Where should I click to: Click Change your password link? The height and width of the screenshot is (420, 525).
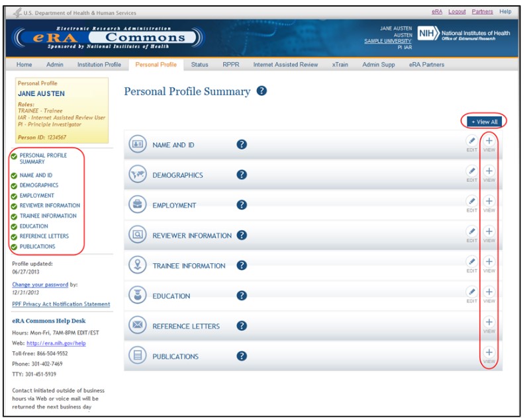tap(40, 284)
